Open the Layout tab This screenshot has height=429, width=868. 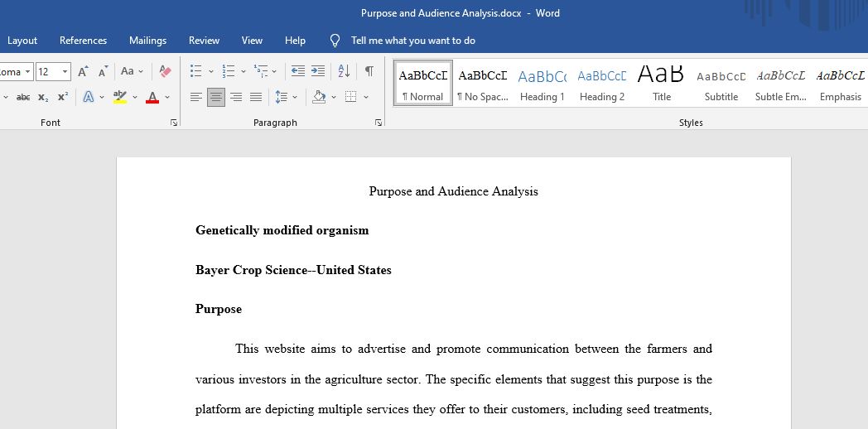22,41
